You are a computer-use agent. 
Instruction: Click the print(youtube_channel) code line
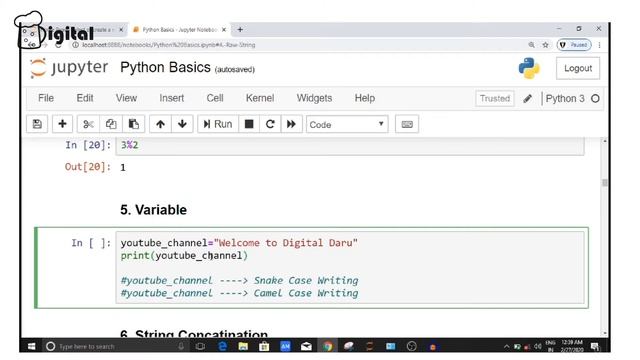tap(184, 256)
